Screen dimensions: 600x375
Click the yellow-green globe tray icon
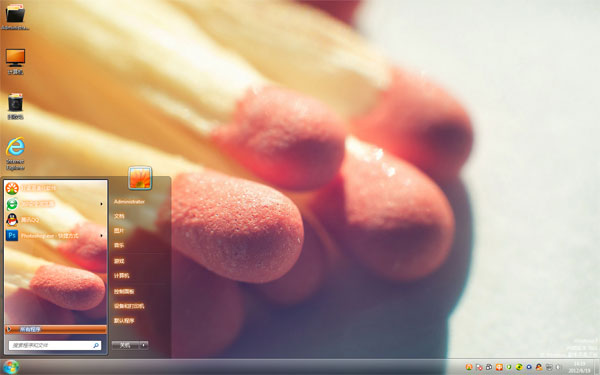click(x=519, y=367)
